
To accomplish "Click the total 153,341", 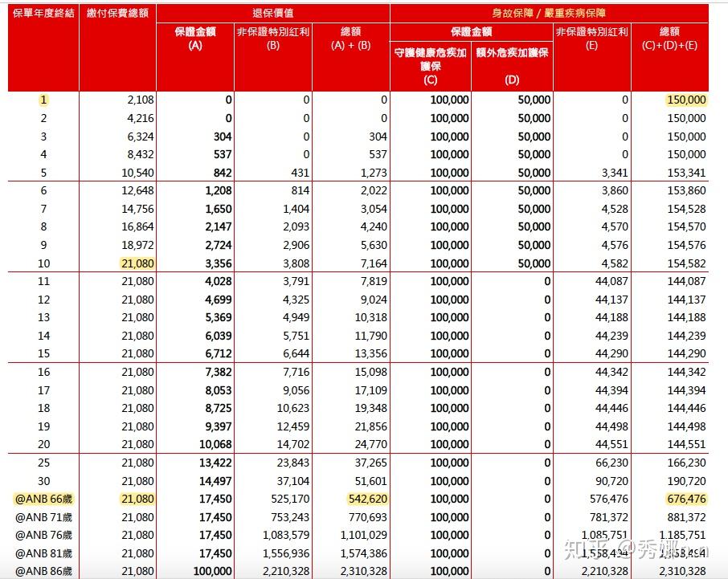I will point(686,173).
